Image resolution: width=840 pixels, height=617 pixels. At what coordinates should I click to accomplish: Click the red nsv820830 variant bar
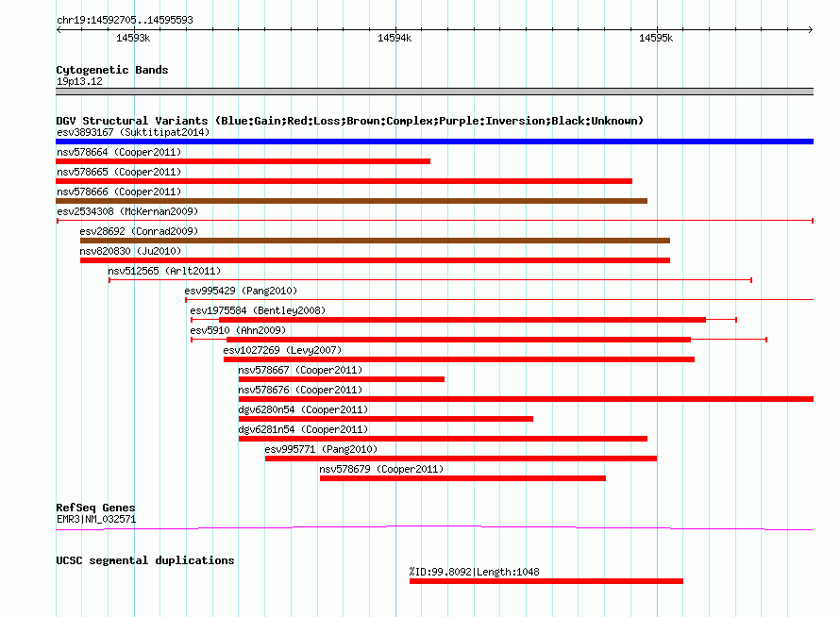coord(375,260)
